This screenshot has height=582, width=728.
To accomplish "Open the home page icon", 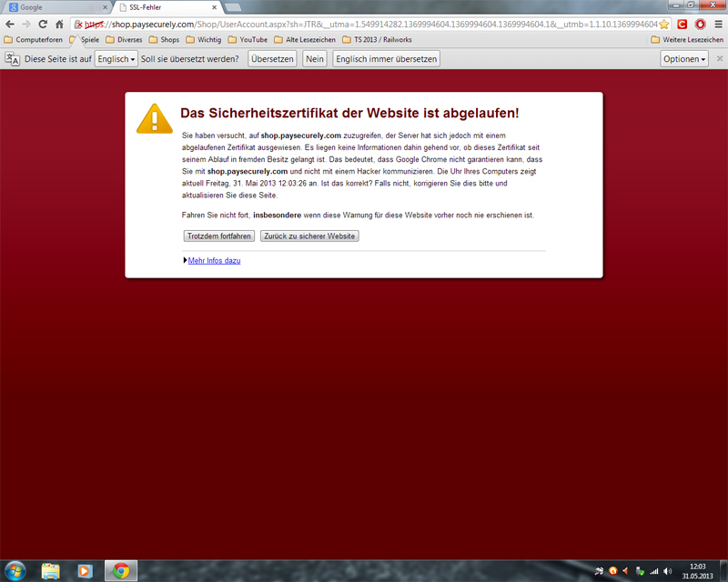I will tap(59, 25).
